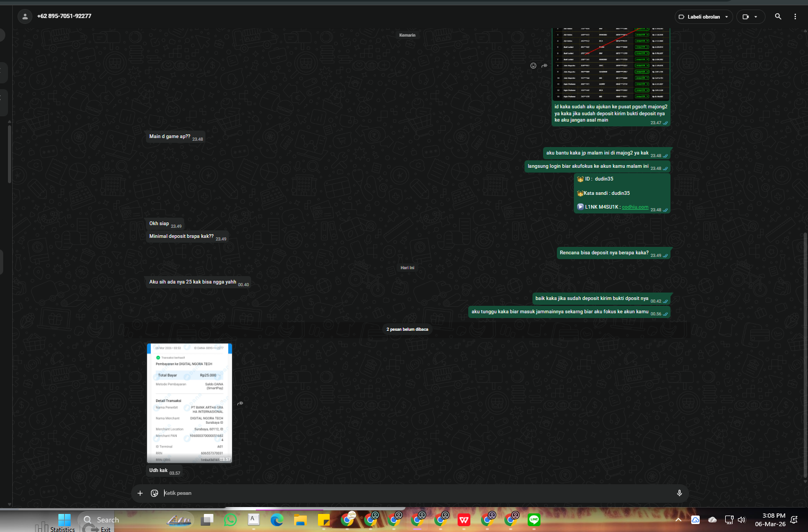Start a video call with camera icon
The width and height of the screenshot is (808, 532).
[745, 17]
